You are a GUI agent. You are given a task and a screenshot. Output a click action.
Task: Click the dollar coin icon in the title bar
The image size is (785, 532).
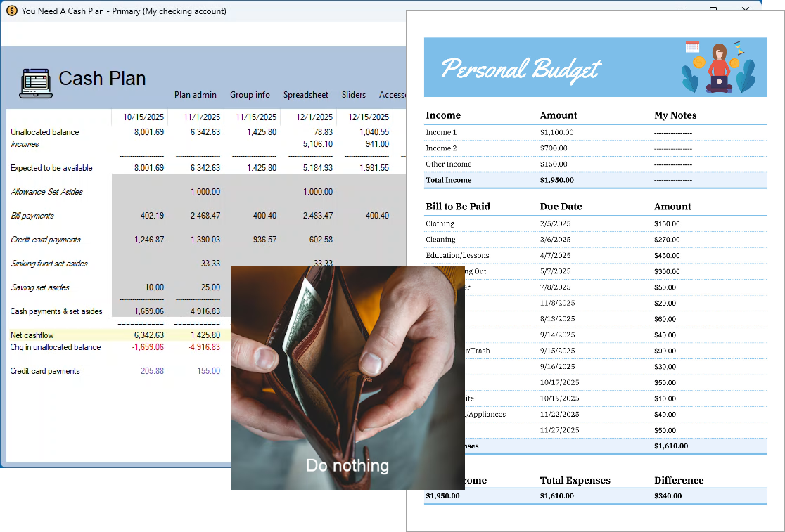point(11,11)
